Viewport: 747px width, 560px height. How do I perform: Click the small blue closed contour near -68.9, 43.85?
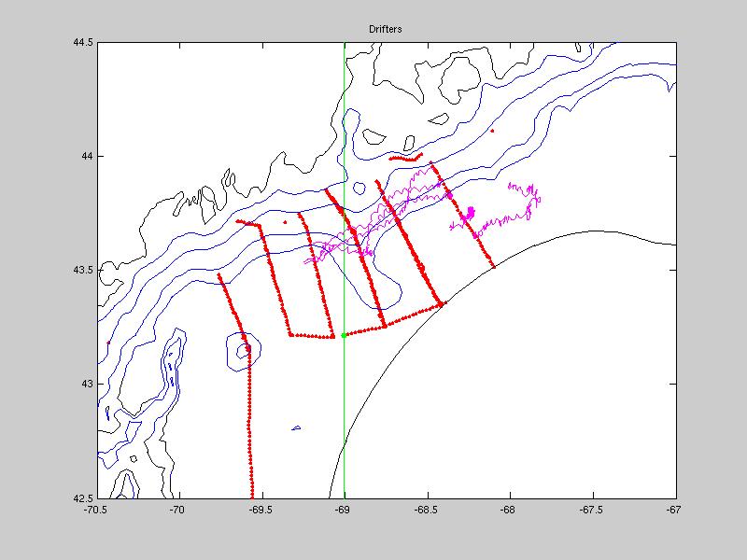coord(359,189)
